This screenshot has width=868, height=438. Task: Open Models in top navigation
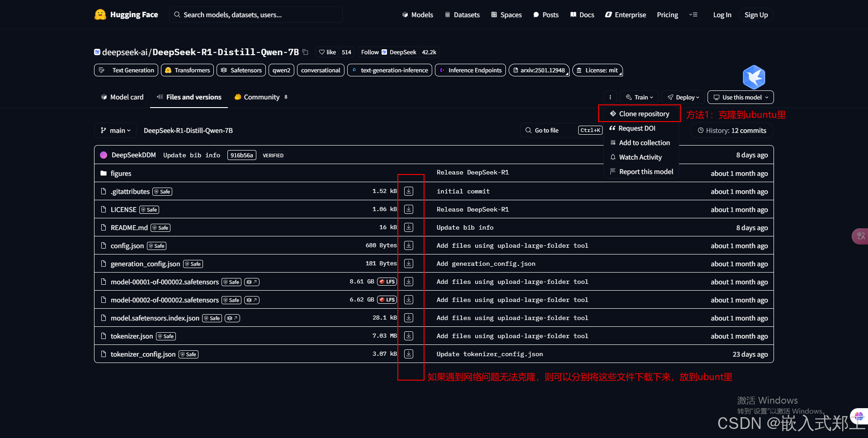[417, 14]
